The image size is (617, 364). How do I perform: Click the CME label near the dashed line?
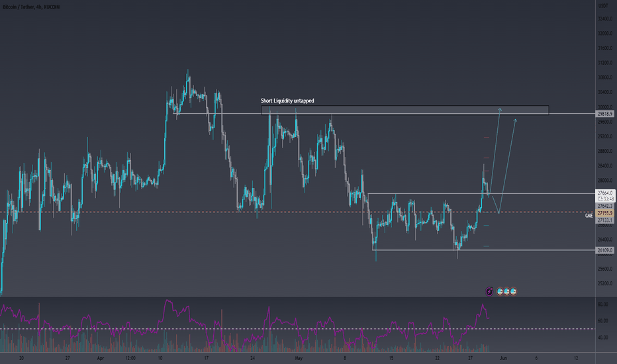click(589, 216)
